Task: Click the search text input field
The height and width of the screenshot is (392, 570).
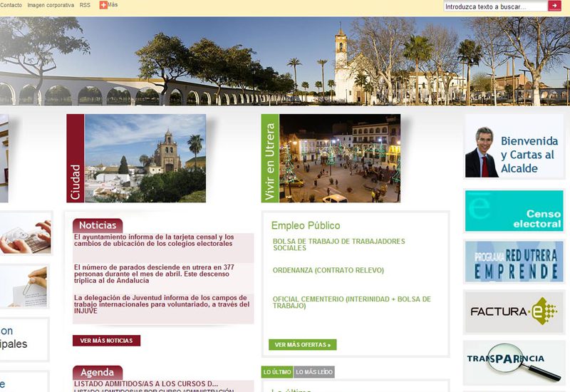Action: (495, 6)
